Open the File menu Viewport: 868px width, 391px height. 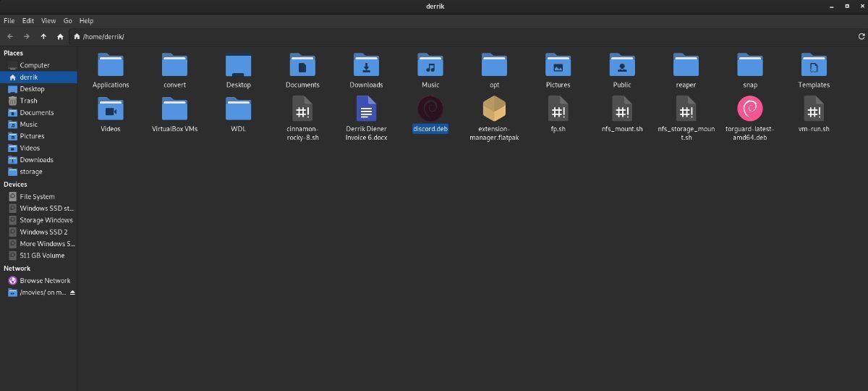coord(9,21)
